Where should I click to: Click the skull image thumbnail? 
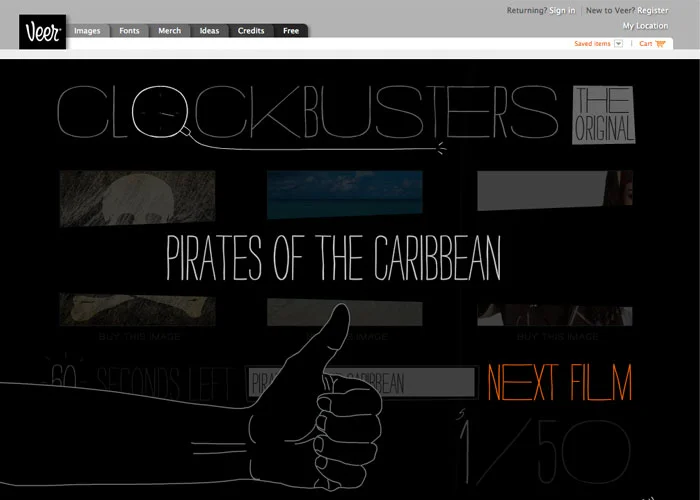pos(138,198)
